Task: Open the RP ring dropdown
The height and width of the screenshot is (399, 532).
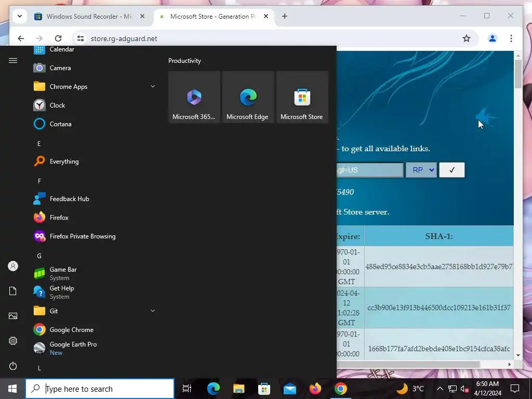Action: click(421, 170)
